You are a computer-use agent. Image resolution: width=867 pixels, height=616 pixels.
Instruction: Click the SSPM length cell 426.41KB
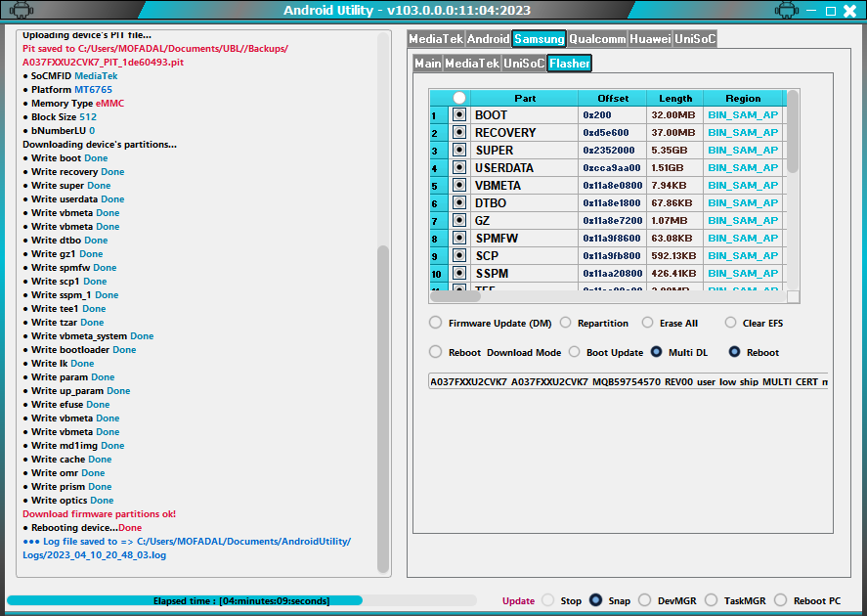(674, 273)
